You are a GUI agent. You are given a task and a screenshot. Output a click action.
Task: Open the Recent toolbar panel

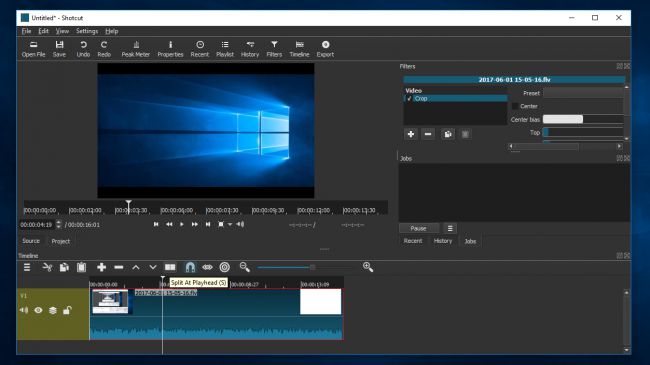coord(200,49)
